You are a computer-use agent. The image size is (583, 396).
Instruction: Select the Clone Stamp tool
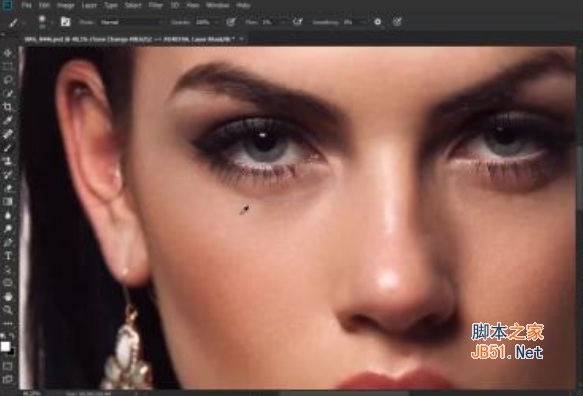pos(8,161)
